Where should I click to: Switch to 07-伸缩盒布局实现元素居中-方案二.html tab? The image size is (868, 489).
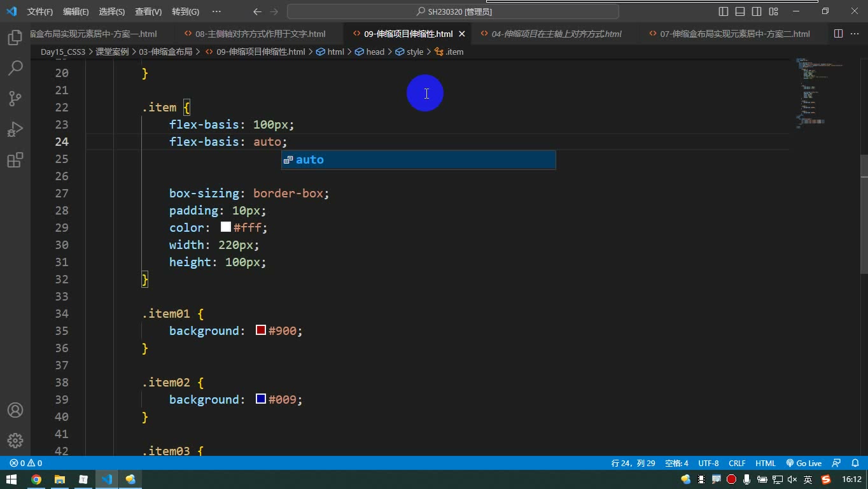(x=734, y=34)
